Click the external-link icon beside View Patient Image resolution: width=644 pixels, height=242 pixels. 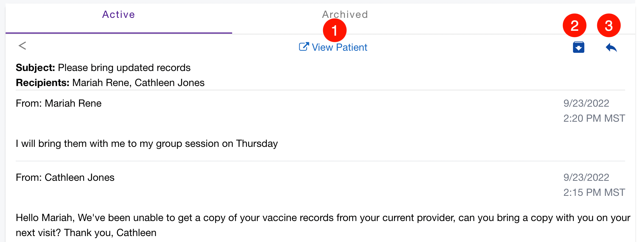point(303,47)
